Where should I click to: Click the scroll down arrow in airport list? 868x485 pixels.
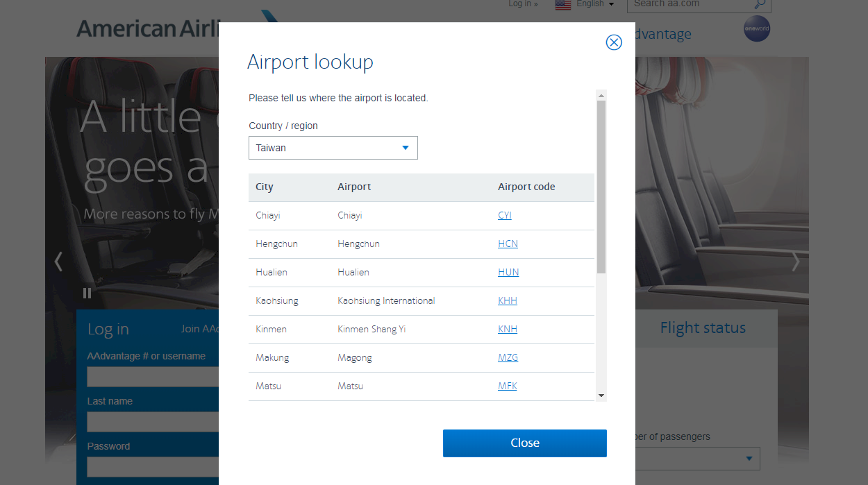[x=601, y=395]
